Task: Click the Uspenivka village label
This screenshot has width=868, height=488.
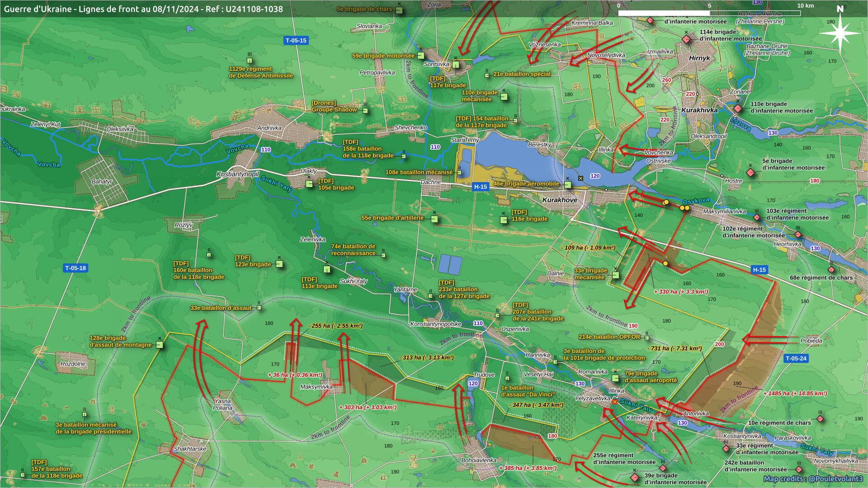Action: tap(515, 329)
